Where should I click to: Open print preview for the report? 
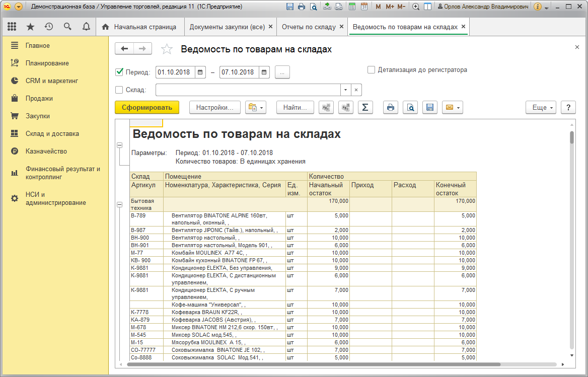pyautogui.click(x=410, y=107)
